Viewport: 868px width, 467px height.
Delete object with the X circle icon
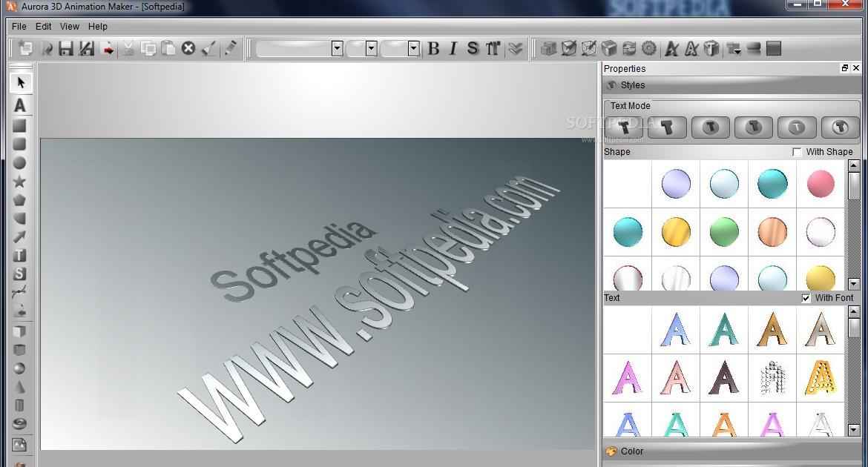click(x=188, y=49)
